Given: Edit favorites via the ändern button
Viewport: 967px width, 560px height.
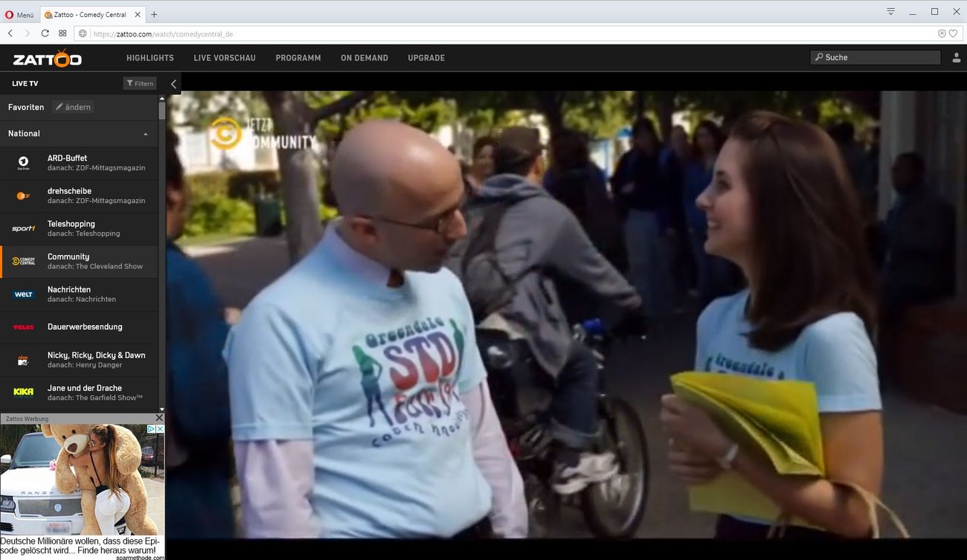Looking at the screenshot, I should pyautogui.click(x=73, y=107).
